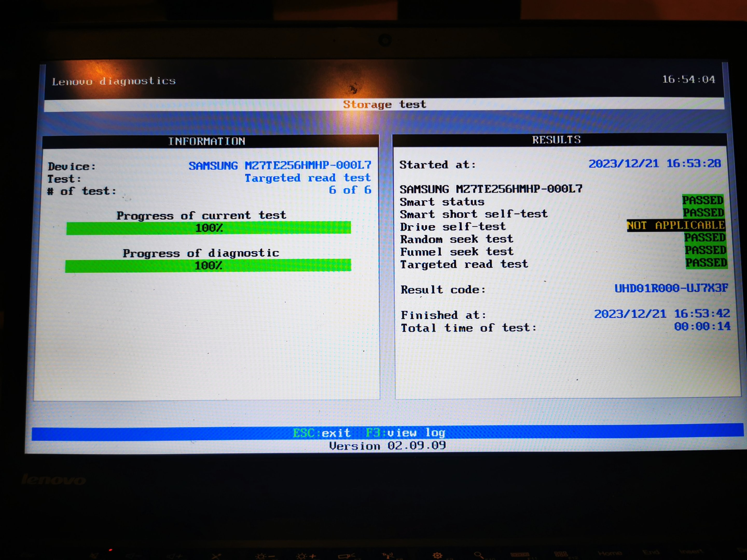Screen dimensions: 747x560
Task: Click the Started at timestamp 16:53:28
Action: point(655,164)
